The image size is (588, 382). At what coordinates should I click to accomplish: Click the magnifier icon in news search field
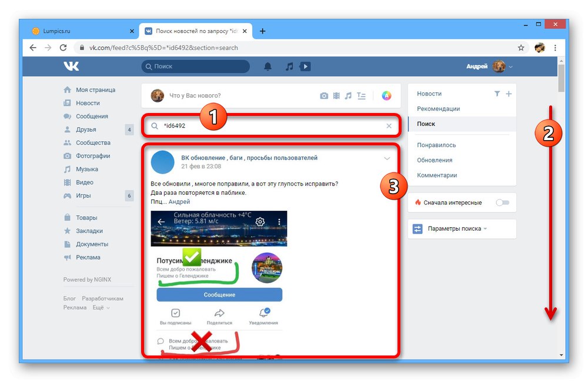[x=155, y=126]
